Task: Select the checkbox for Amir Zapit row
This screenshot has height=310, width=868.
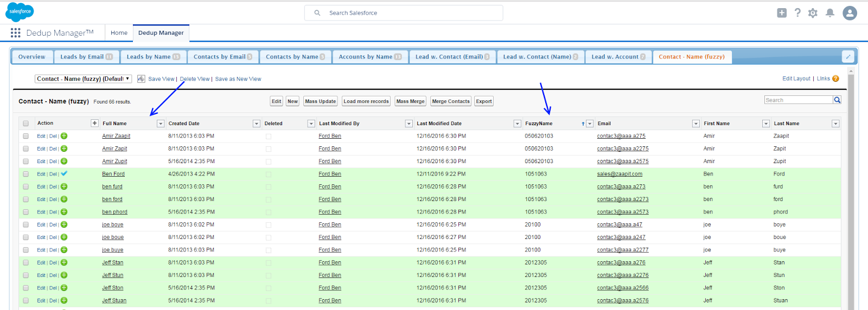Action: tap(25, 148)
